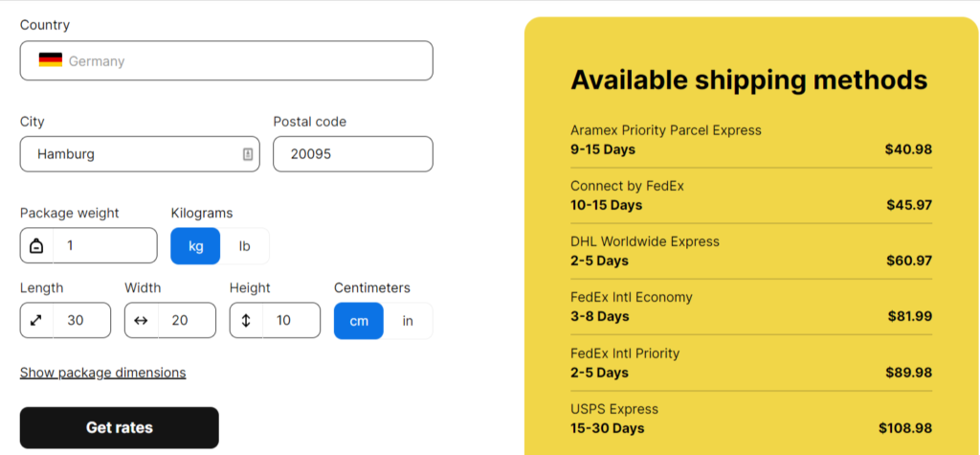Select DHL Worldwide Express shipping method
This screenshot has width=980, height=455.
(x=751, y=251)
